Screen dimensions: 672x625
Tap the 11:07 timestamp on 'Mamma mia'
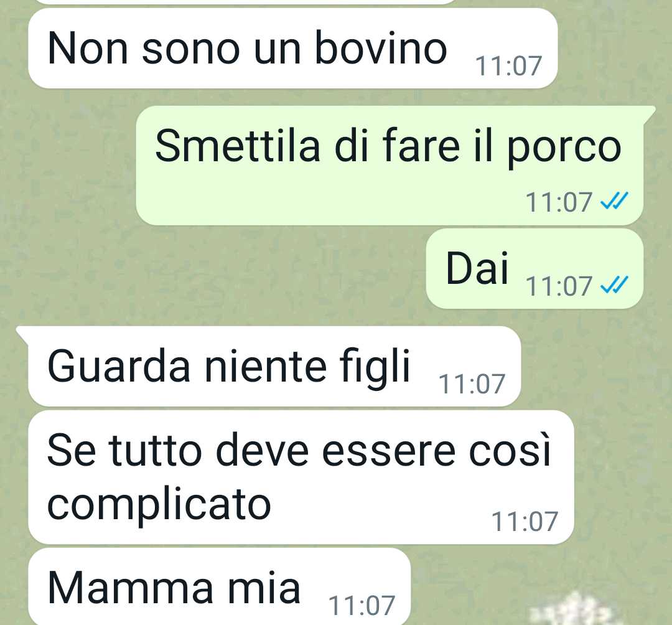click(x=362, y=605)
